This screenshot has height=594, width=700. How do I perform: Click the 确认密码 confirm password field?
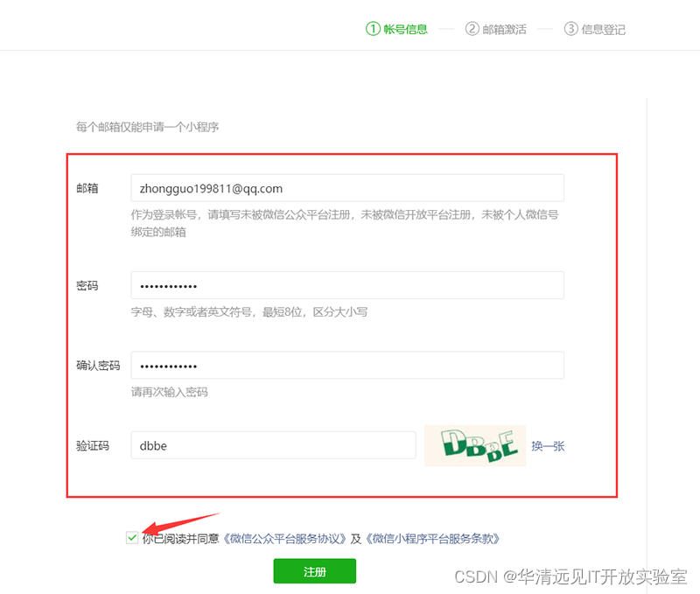(347, 365)
